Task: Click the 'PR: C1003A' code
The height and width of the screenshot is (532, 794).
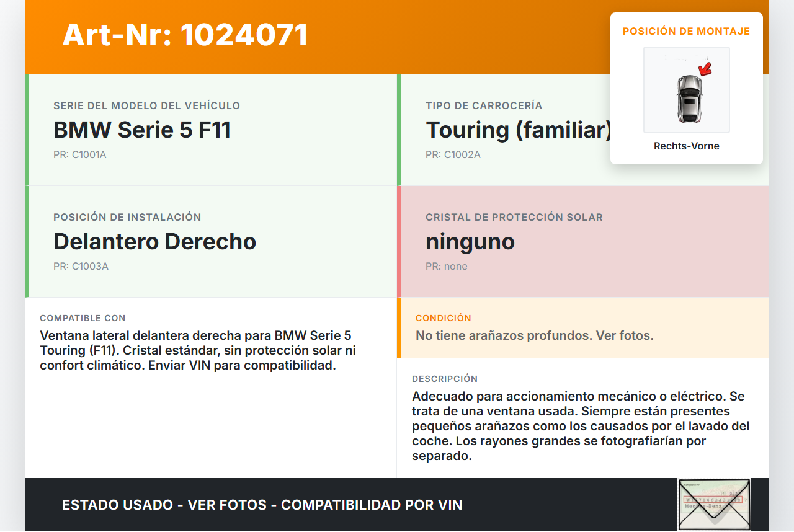Action: pos(81,266)
